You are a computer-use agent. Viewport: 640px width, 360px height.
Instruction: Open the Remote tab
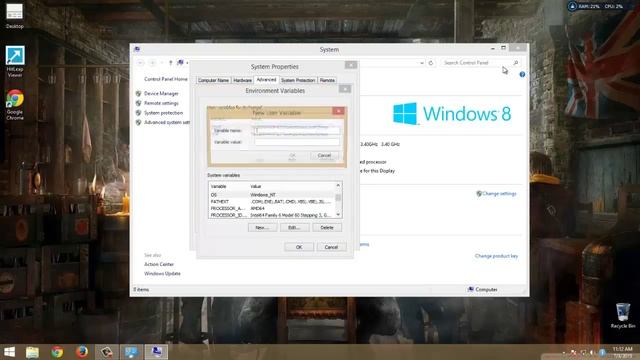(327, 80)
